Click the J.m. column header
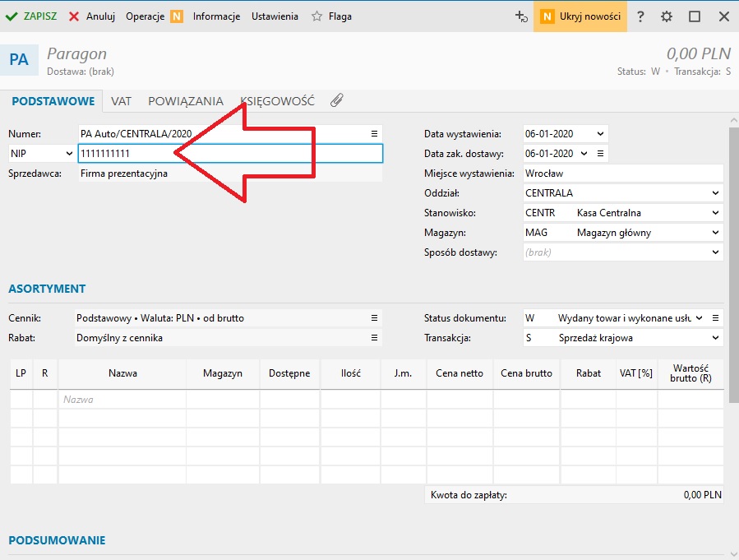Viewport: 739px width, 560px height. [403, 373]
